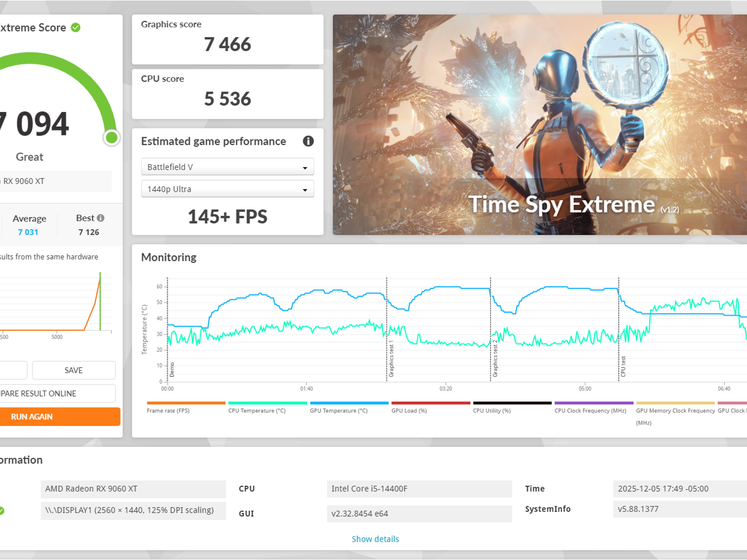Click the RUN AGAIN button

[60, 416]
